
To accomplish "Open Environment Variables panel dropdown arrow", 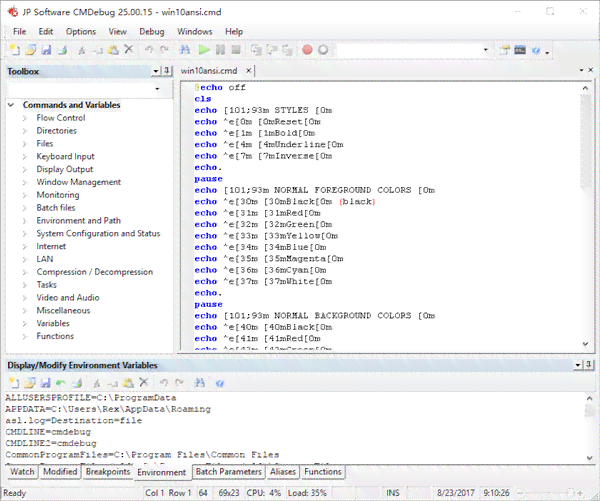I will (578, 365).
